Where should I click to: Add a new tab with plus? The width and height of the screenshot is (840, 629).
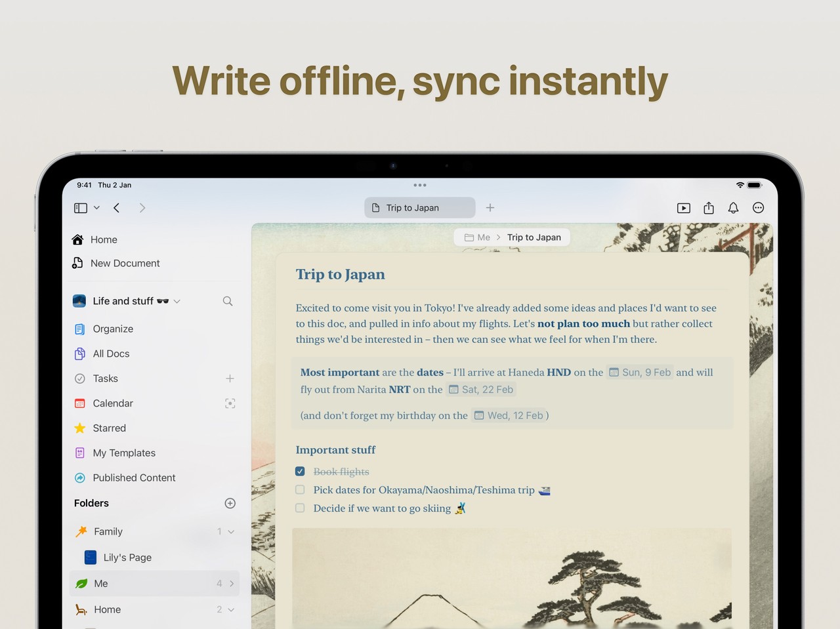pyautogui.click(x=490, y=208)
